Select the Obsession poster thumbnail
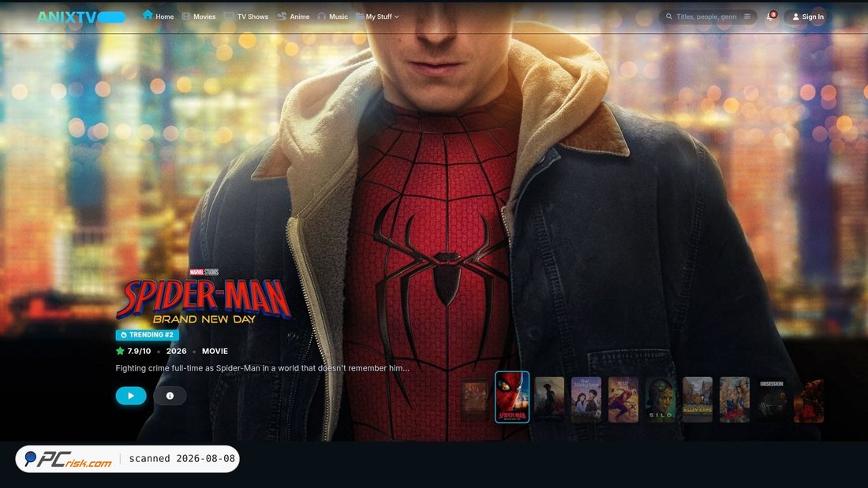The width and height of the screenshot is (868, 488). click(772, 400)
